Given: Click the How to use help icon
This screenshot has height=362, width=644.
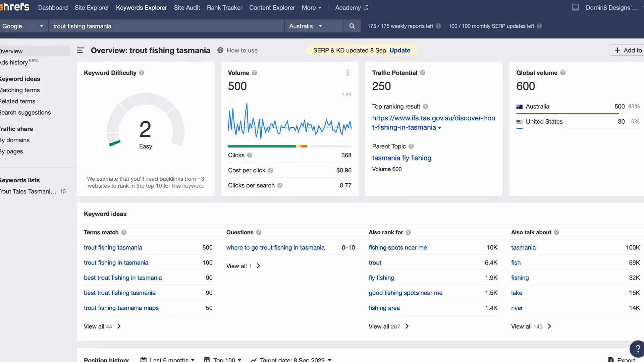Looking at the screenshot, I should (220, 50).
